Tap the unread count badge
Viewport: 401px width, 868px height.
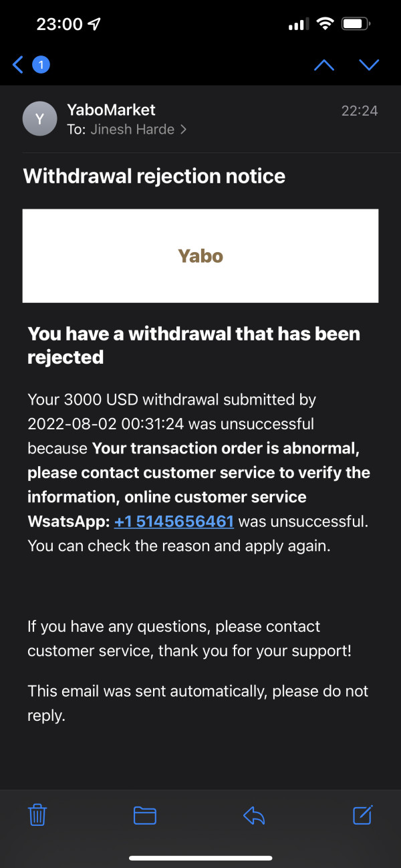tap(41, 65)
